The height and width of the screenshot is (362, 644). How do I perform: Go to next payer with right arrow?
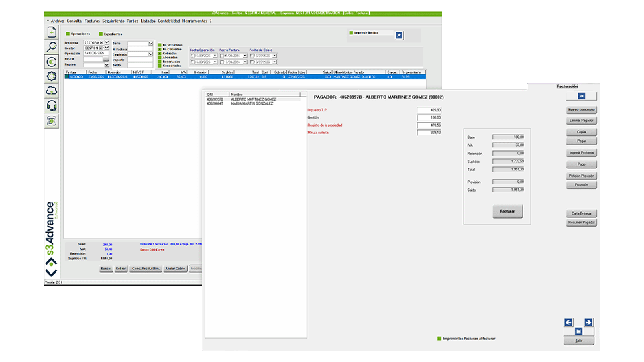point(588,322)
